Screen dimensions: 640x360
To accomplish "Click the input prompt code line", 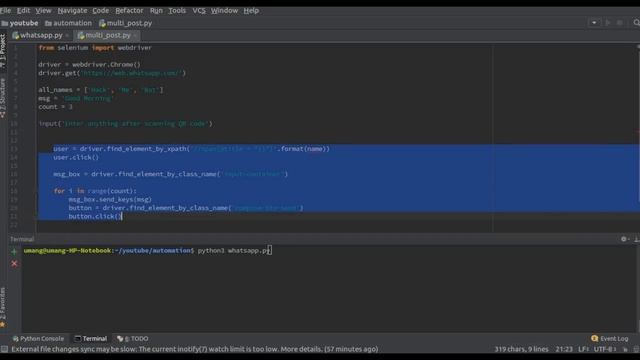I will point(126,124).
